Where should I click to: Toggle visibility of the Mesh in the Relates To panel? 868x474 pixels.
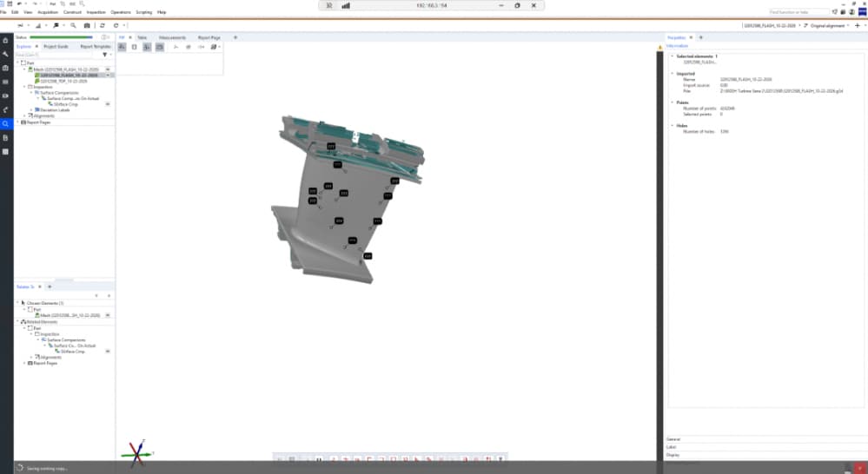[x=108, y=315]
